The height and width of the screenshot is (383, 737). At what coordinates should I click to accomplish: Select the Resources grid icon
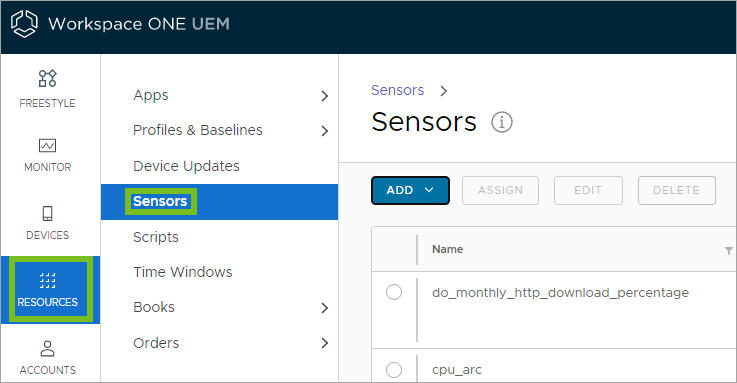pos(47,280)
